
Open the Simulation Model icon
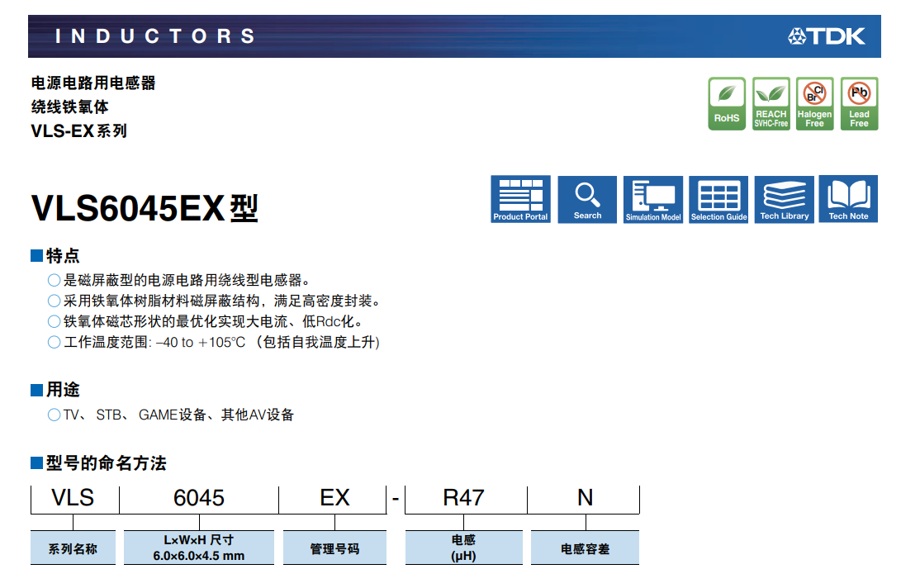click(x=653, y=199)
